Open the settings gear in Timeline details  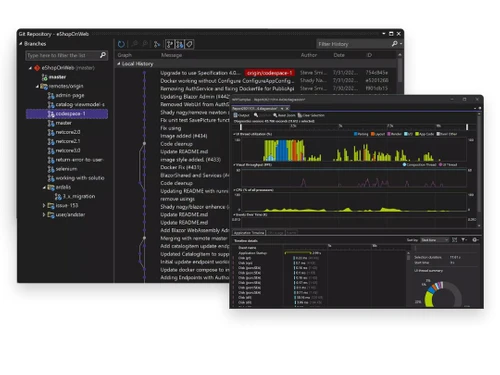coord(475,240)
